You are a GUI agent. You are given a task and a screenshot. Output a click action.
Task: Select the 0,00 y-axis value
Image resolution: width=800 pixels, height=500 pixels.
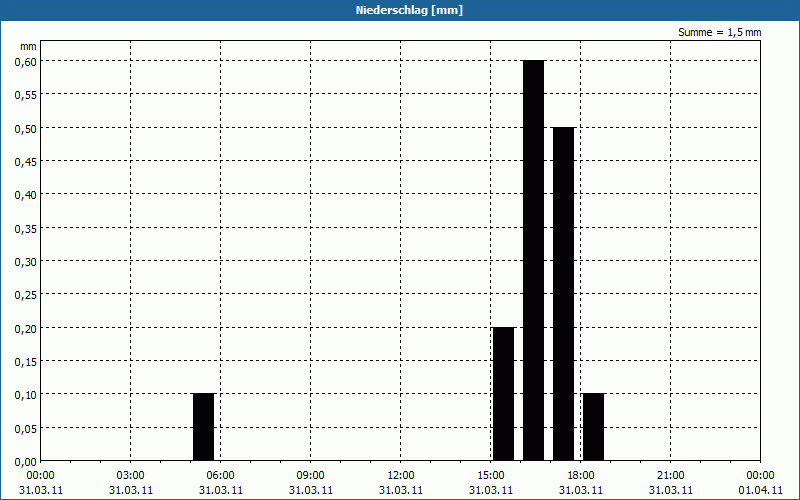click(26, 462)
